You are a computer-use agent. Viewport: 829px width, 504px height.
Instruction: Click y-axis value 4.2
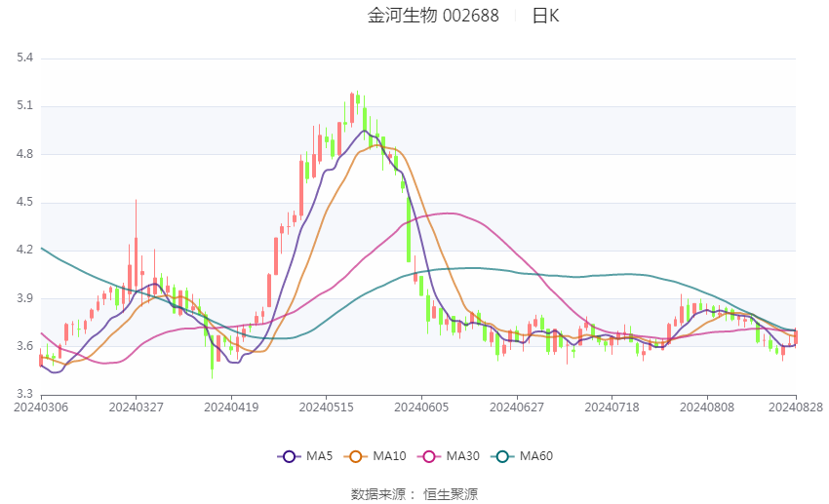(x=24, y=250)
